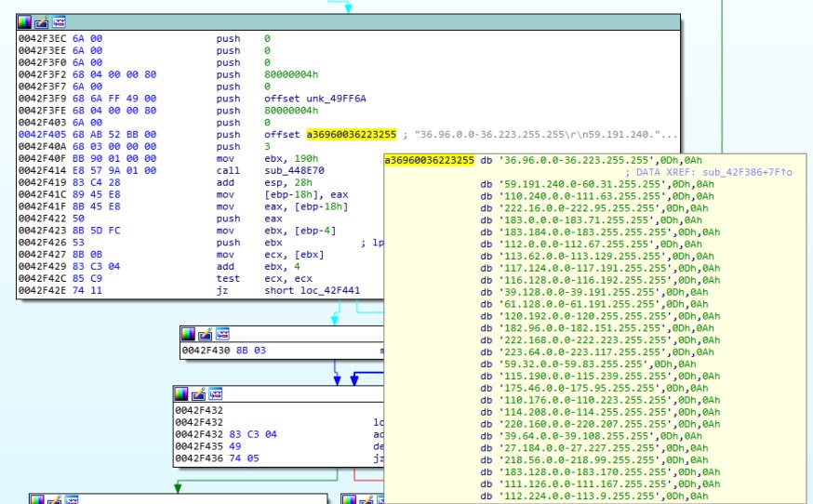Image resolution: width=813 pixels, height=504 pixels.
Task: Select the highlighted a36960036223255 operand in the push instruction
Action: pos(352,135)
